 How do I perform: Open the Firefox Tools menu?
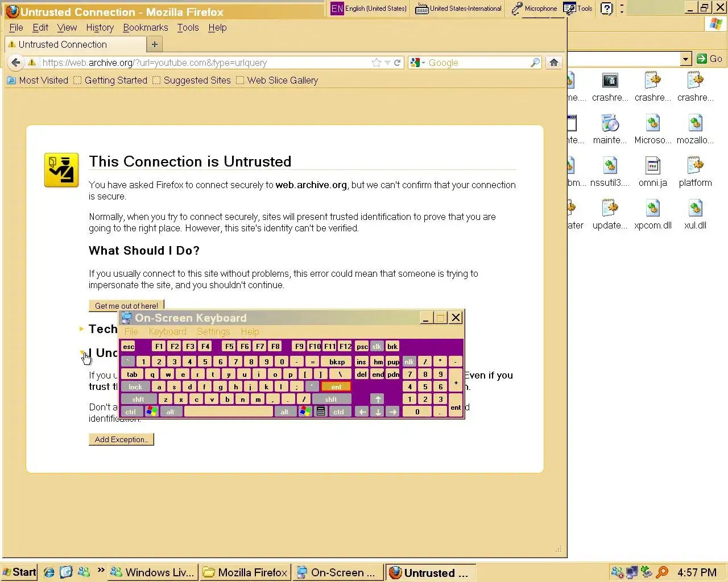188,27
